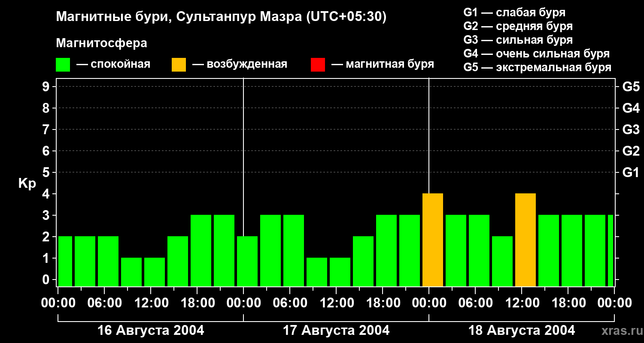Click the title "Магнитные бури, Сультанпур Мазра (UTC+05:30)"

pos(222,17)
